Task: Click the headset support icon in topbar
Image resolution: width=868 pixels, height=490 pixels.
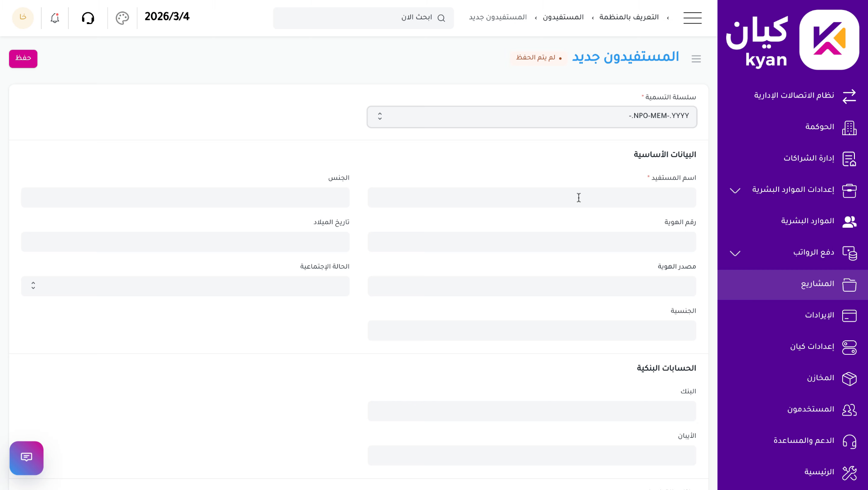Action: pos(88,18)
